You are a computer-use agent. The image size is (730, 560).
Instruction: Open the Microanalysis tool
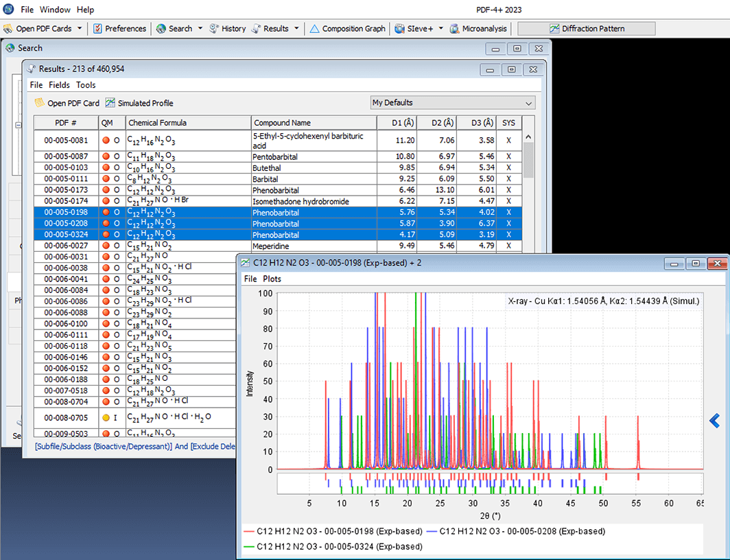pyautogui.click(x=478, y=28)
